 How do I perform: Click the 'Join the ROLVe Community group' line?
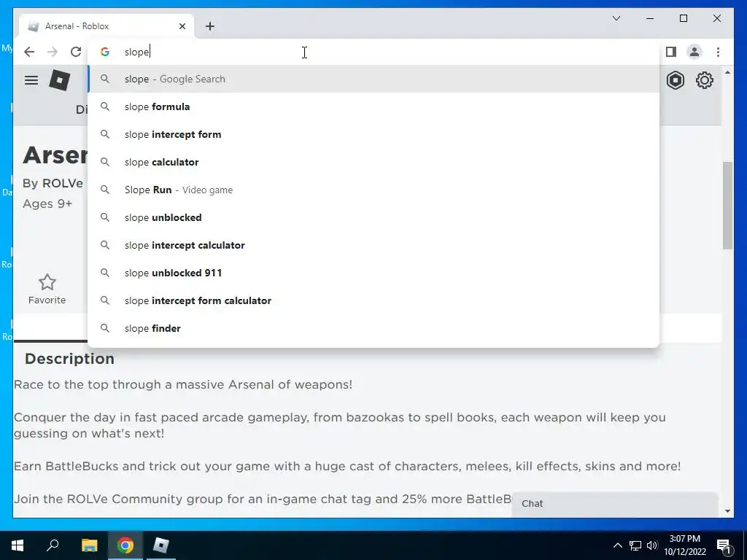coord(263,499)
